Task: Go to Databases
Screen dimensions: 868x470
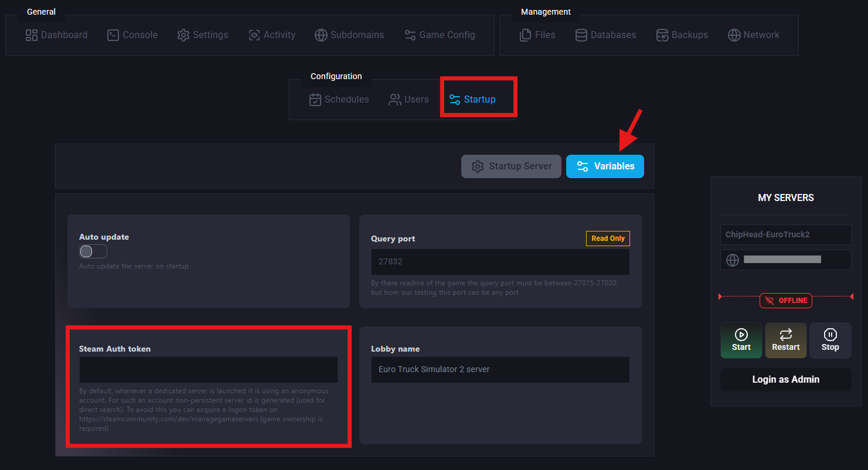Action: pos(606,35)
